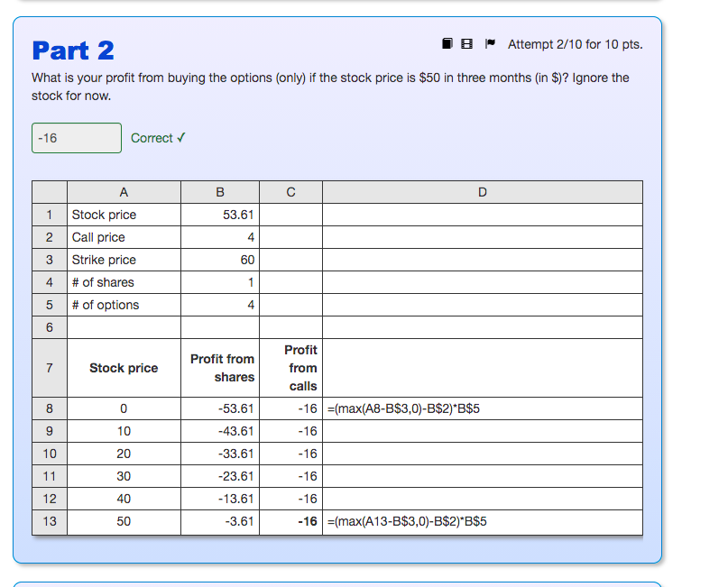Click the 'Strike price' label cell
728x587 pixels.
coord(124,260)
